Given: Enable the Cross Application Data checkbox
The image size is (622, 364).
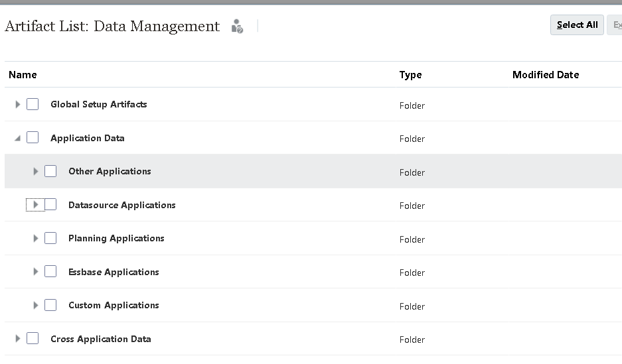Looking at the screenshot, I should coord(33,338).
